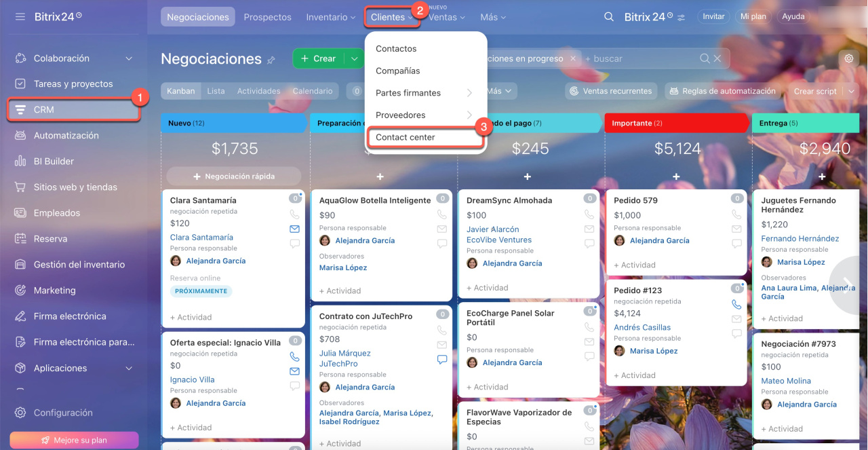Click phone icon on Clara Santamaría card
The width and height of the screenshot is (868, 450).
pyautogui.click(x=294, y=214)
